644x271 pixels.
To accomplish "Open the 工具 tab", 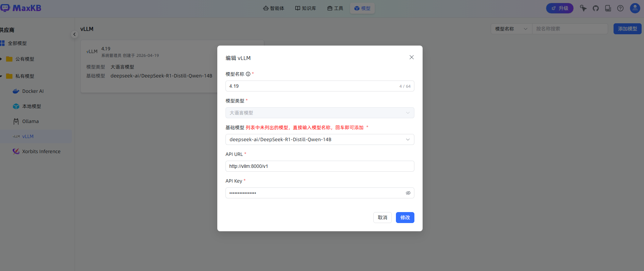I will [335, 8].
